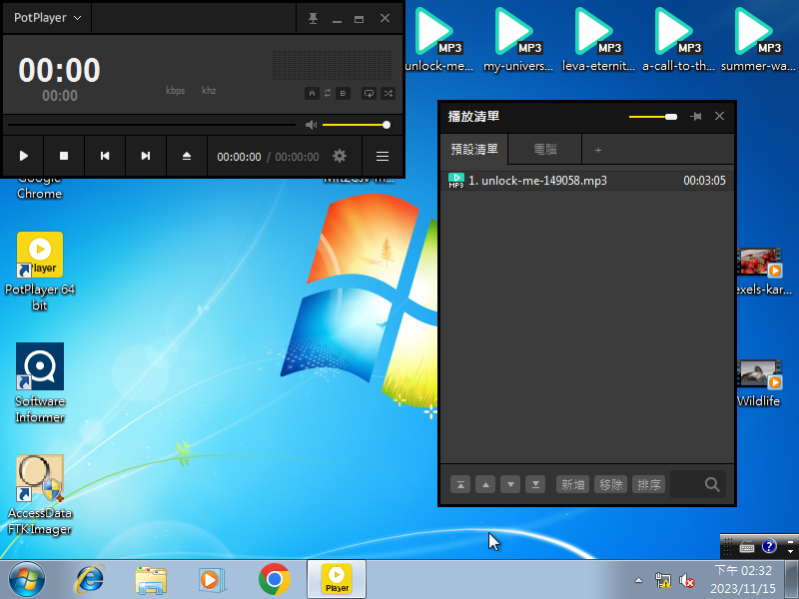
Task: Open Windows Explorer from taskbar
Action: (151, 580)
